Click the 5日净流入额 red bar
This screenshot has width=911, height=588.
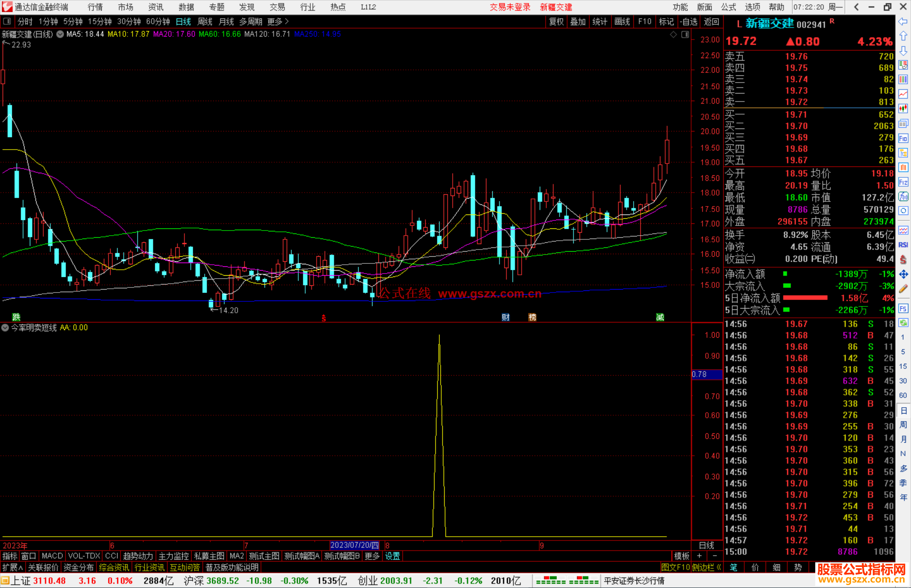click(805, 298)
